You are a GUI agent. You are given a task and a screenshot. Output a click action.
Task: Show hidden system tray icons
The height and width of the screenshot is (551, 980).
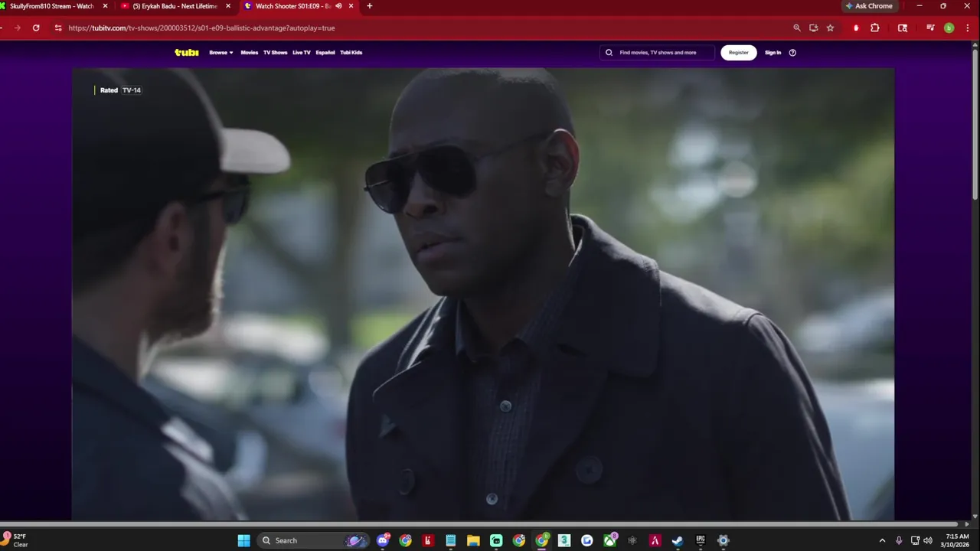(x=882, y=540)
